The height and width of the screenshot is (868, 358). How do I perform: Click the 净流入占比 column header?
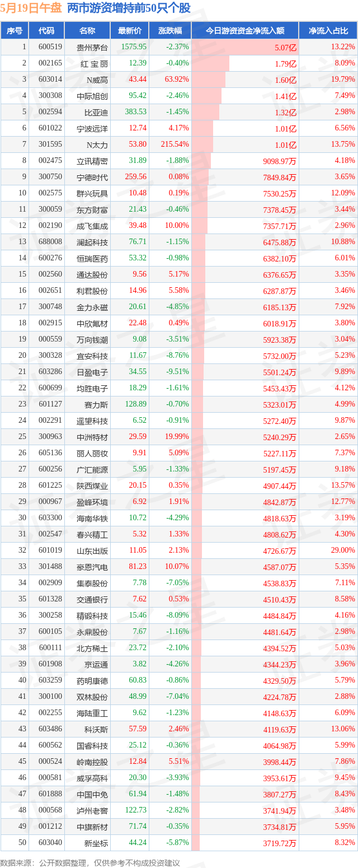click(x=328, y=31)
